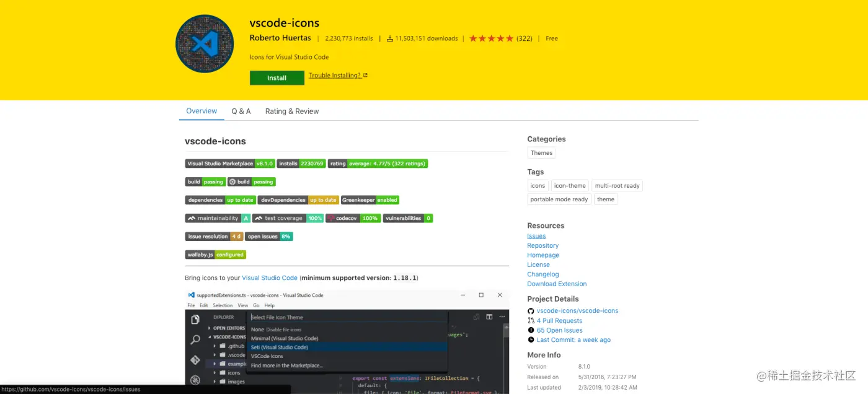Screen dimensions: 868x394
Task: Open the Homepage resource link
Action: (x=543, y=255)
